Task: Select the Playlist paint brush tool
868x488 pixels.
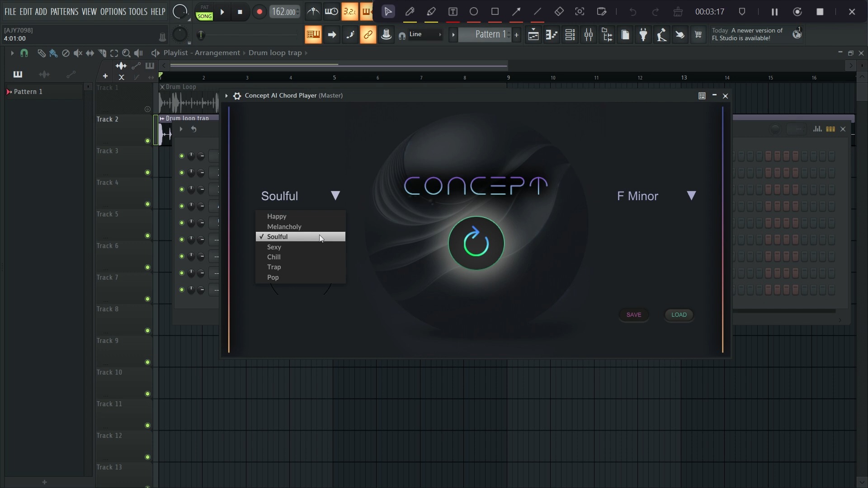Action: (x=53, y=53)
